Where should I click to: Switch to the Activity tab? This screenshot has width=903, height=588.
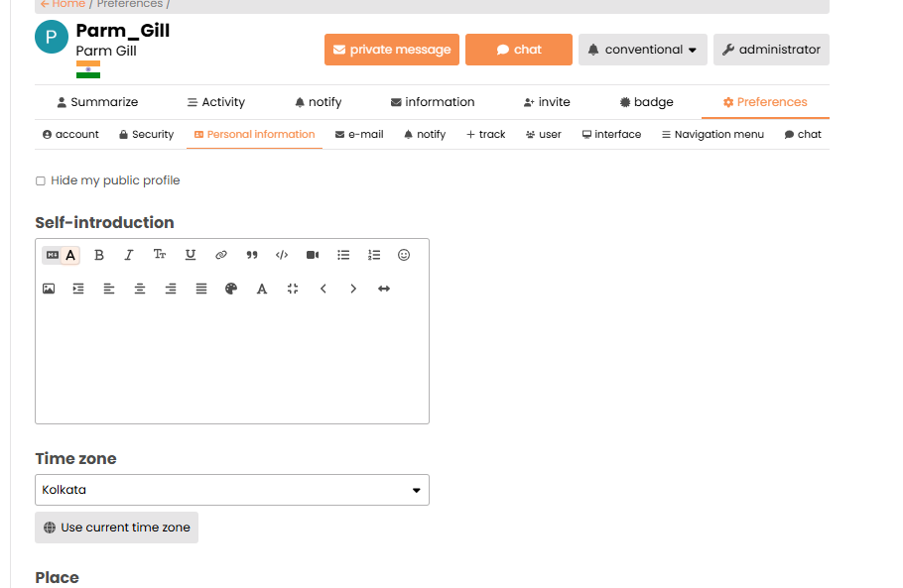pos(215,102)
